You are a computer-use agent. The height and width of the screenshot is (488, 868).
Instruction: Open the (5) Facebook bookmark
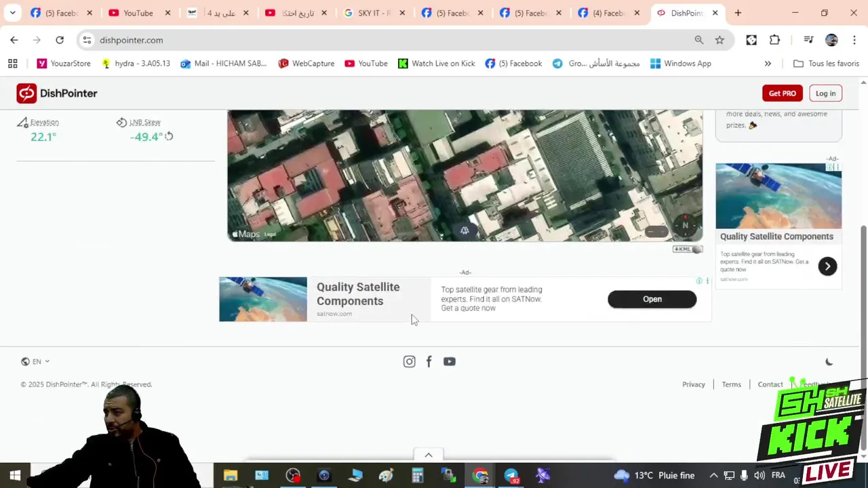[513, 64]
